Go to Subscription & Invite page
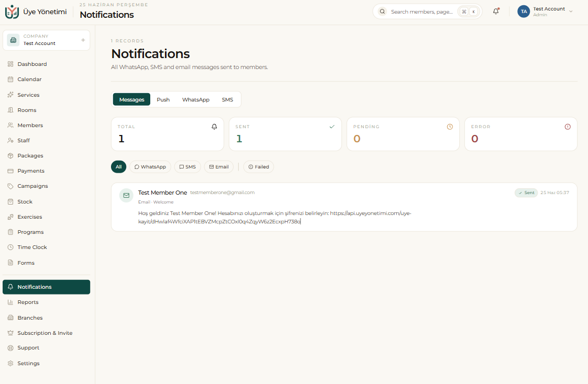588x384 pixels. [46, 333]
